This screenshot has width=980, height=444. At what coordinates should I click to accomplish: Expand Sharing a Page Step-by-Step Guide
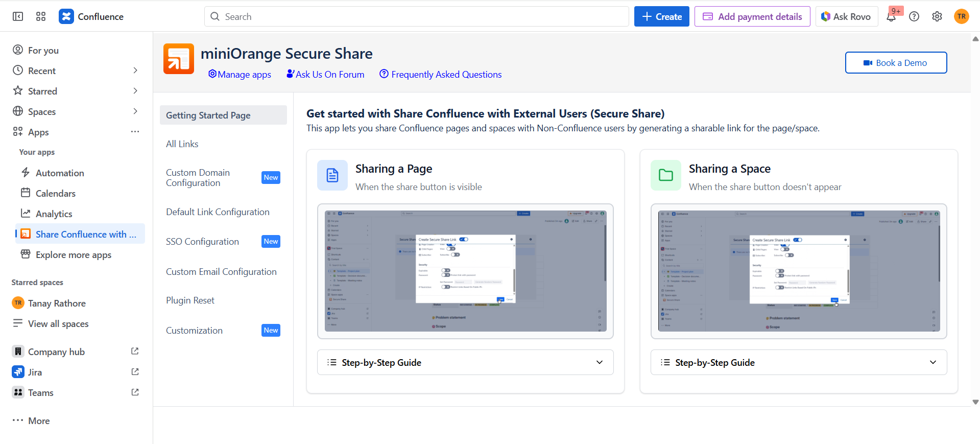point(465,362)
